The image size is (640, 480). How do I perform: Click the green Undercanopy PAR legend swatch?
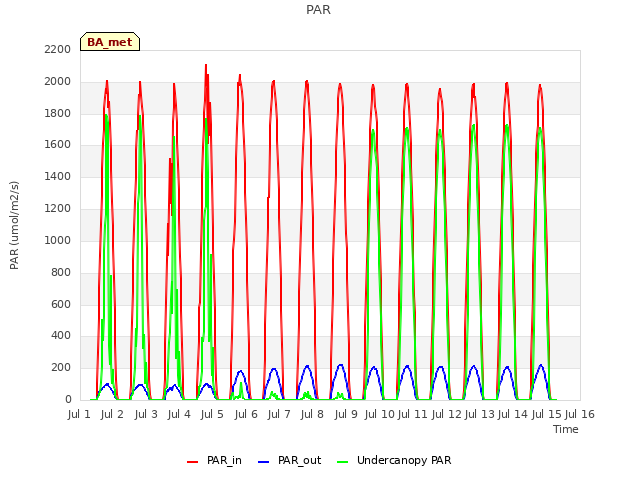click(x=342, y=462)
